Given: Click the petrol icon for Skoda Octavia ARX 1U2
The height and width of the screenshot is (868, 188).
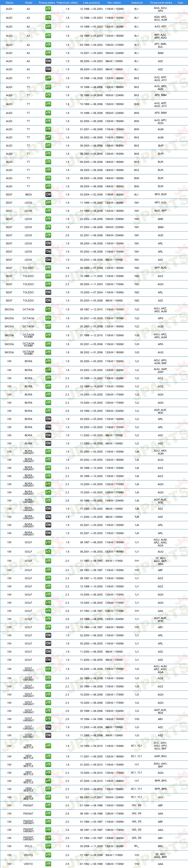Looking at the screenshot, I should pos(48,318).
